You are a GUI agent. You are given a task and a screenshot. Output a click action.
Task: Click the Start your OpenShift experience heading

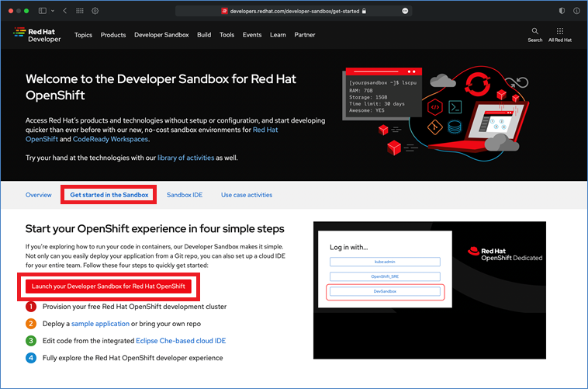click(x=155, y=229)
